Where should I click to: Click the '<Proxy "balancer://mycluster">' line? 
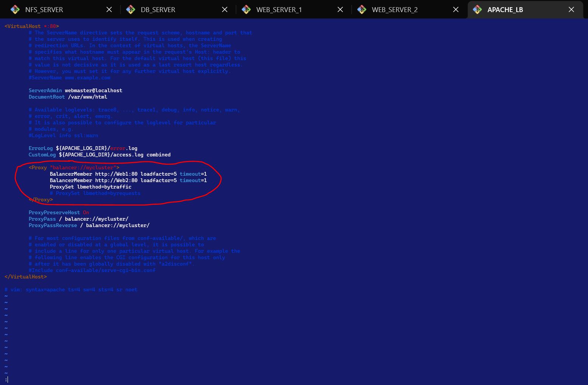[74, 167]
